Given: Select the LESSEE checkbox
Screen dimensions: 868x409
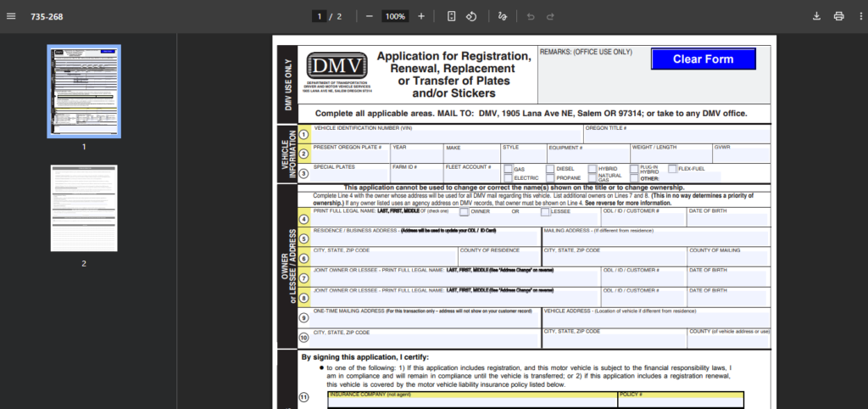Looking at the screenshot, I should 545,212.
